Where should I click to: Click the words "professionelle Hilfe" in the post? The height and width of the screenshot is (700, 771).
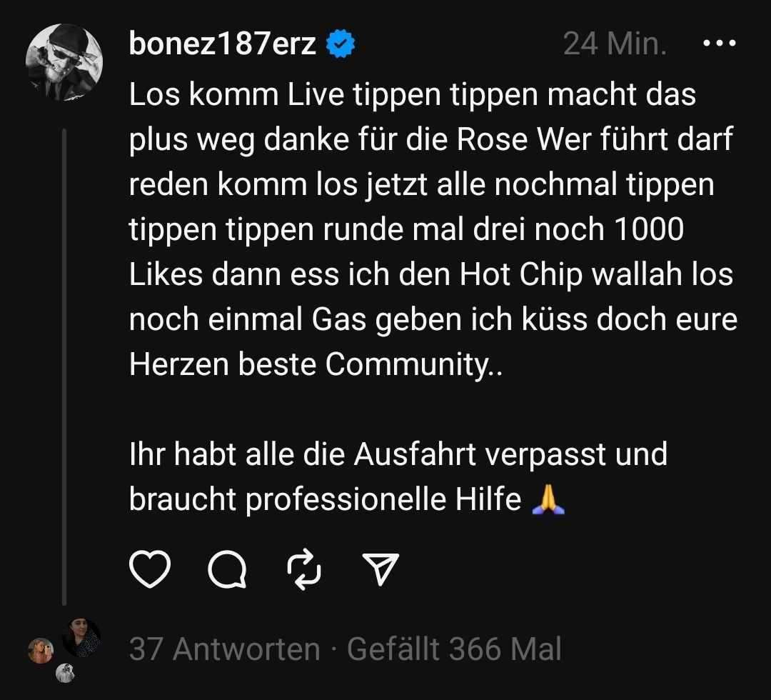click(x=383, y=500)
